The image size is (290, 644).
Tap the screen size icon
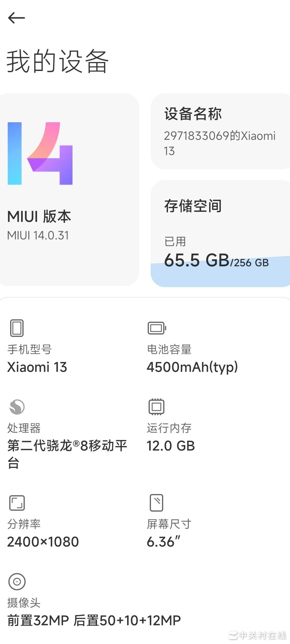157,503
